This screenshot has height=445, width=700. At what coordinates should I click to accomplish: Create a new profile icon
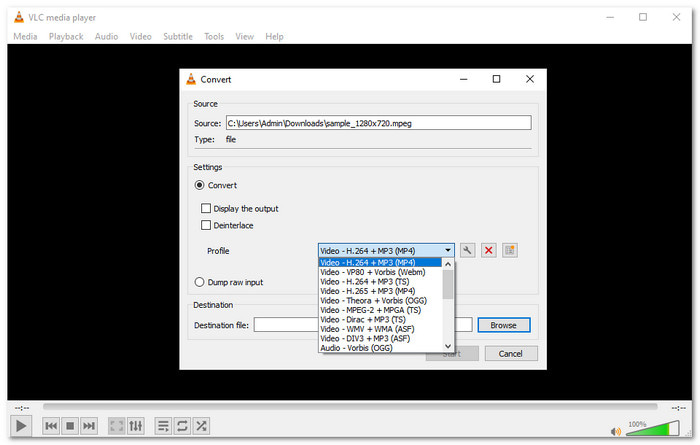[510, 250]
